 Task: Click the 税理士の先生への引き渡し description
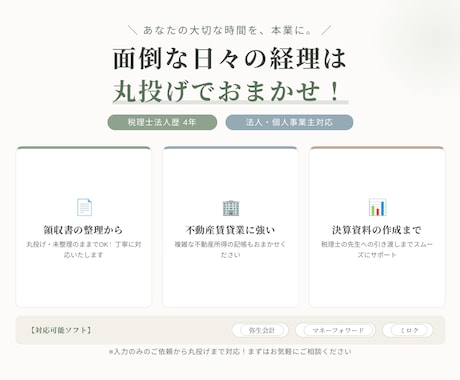click(x=377, y=249)
